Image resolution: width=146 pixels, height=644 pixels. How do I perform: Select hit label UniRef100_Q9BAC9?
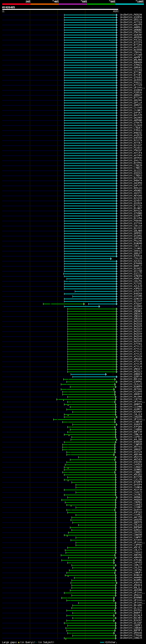pos(131,374)
